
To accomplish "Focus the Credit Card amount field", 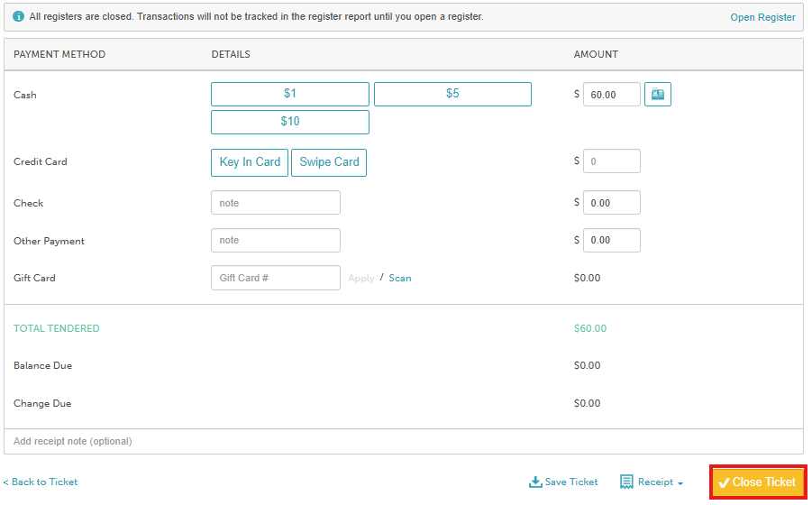I will pyautogui.click(x=612, y=161).
